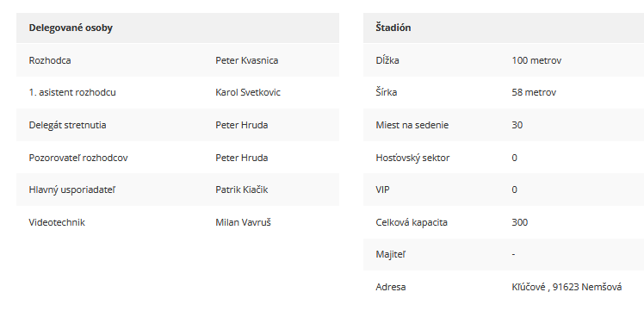Click the Hosťovský sektor label

[x=412, y=158]
